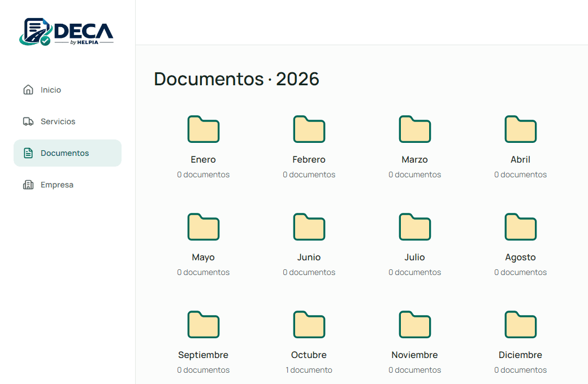Click the Noviembre folder label
This screenshot has width=588, height=384.
point(415,355)
